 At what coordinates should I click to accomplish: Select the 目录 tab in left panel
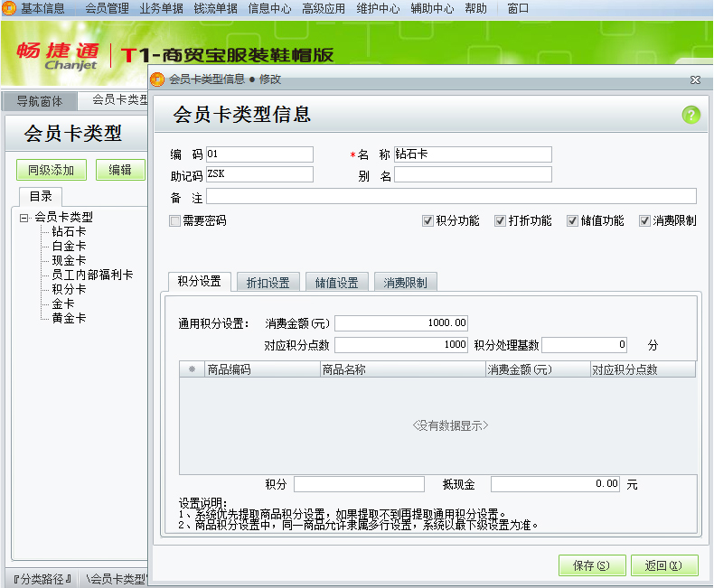[41, 197]
